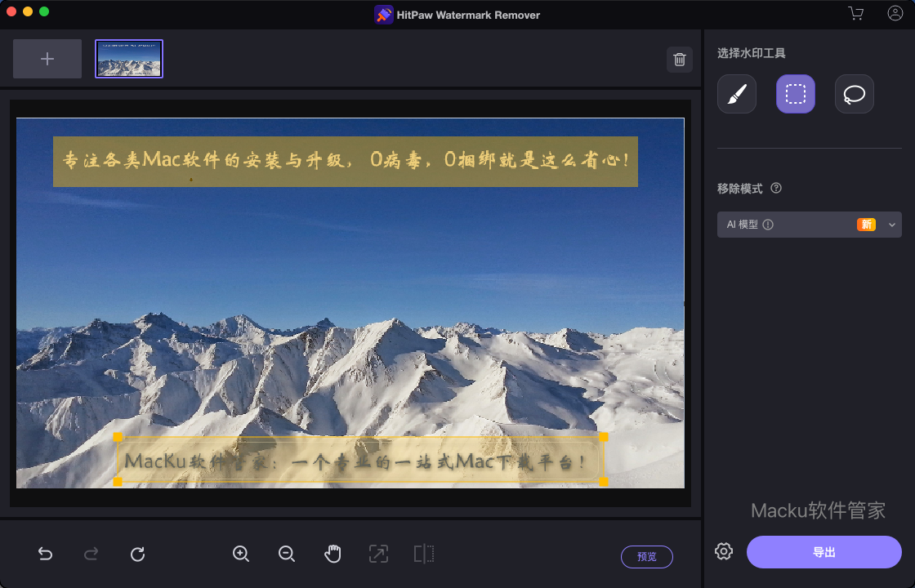Click the 移除模式 label text
Image resolution: width=915 pixels, height=588 pixels.
[739, 189]
